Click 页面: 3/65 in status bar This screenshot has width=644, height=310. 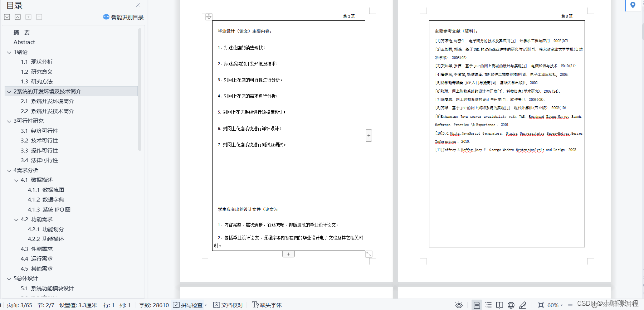tap(19, 305)
